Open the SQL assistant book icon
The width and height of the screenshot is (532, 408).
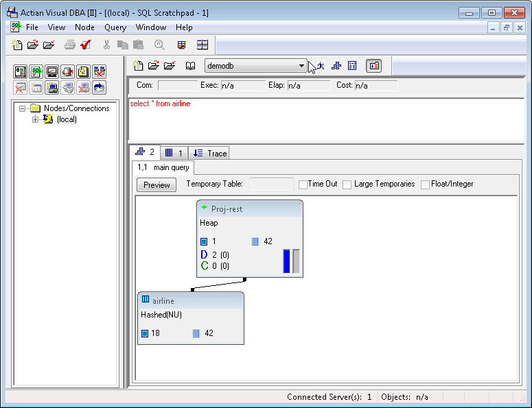pyautogui.click(x=190, y=66)
